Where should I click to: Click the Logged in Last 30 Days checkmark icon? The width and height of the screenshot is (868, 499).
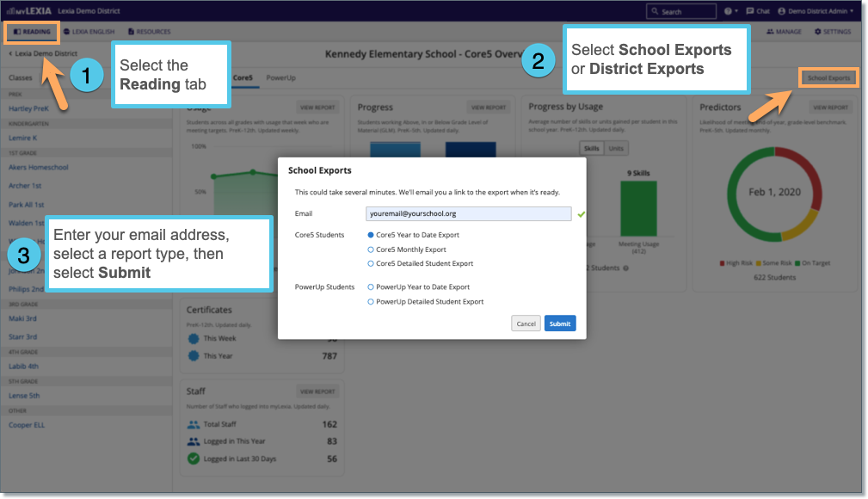(x=194, y=459)
